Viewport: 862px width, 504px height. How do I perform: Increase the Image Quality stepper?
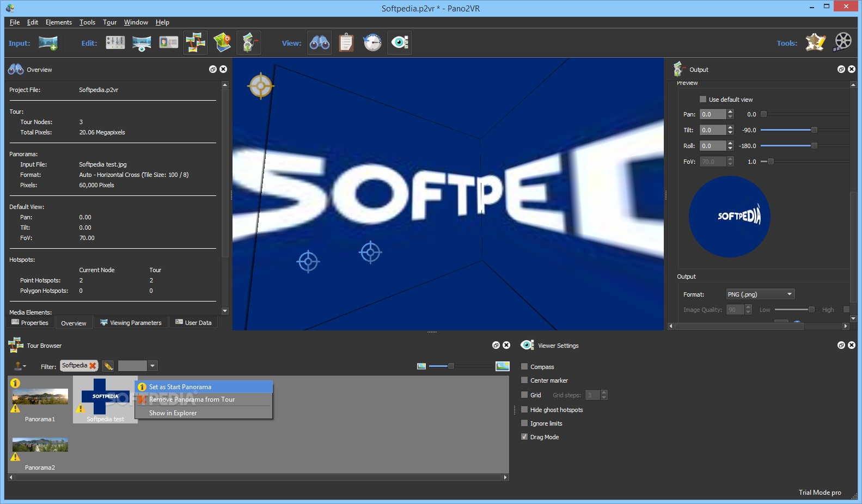(x=748, y=307)
